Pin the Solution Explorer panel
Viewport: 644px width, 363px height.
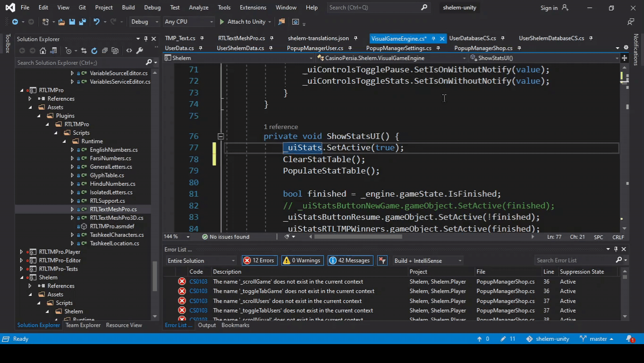[x=146, y=39]
